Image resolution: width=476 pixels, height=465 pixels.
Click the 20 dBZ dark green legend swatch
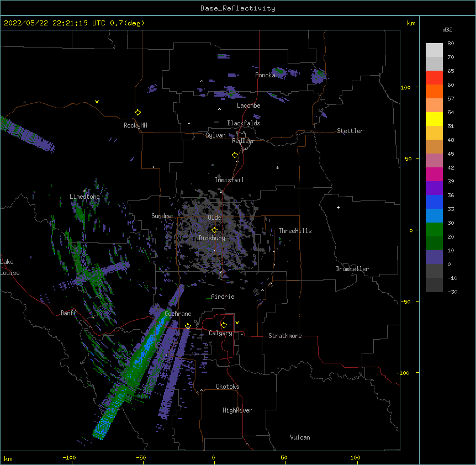point(434,243)
